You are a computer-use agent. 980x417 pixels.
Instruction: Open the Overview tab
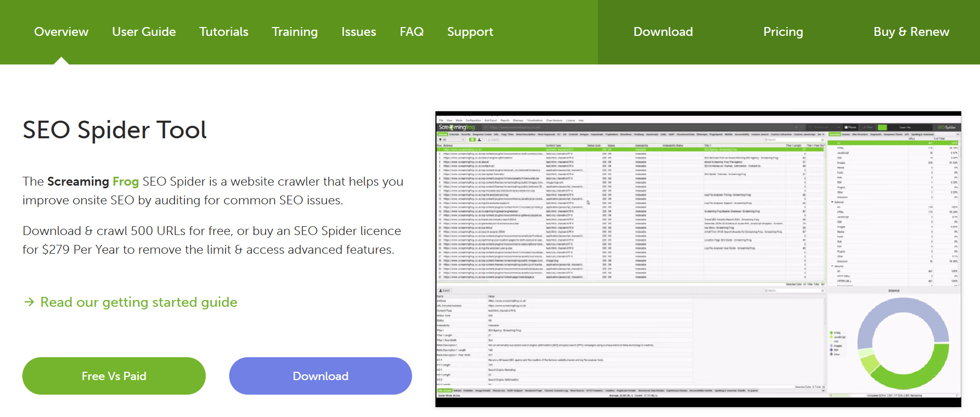click(61, 32)
